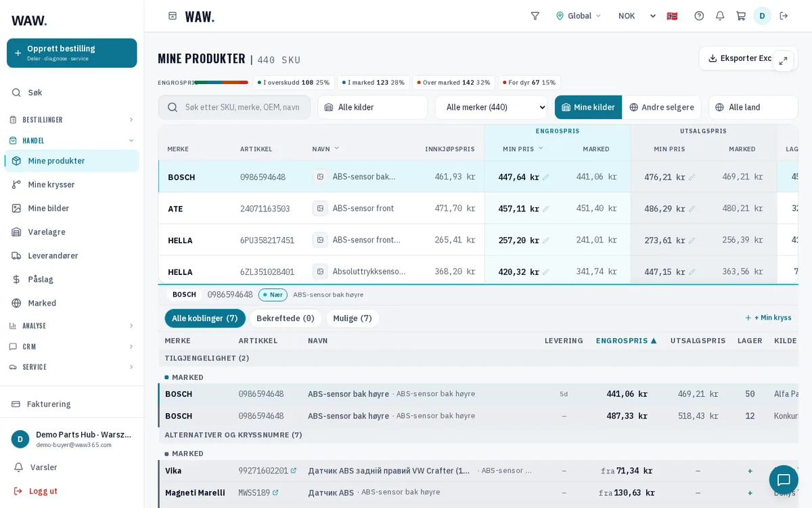Edit retail min price 476,21 kr pencil icon
This screenshot has height=508, width=812.
[692, 177]
